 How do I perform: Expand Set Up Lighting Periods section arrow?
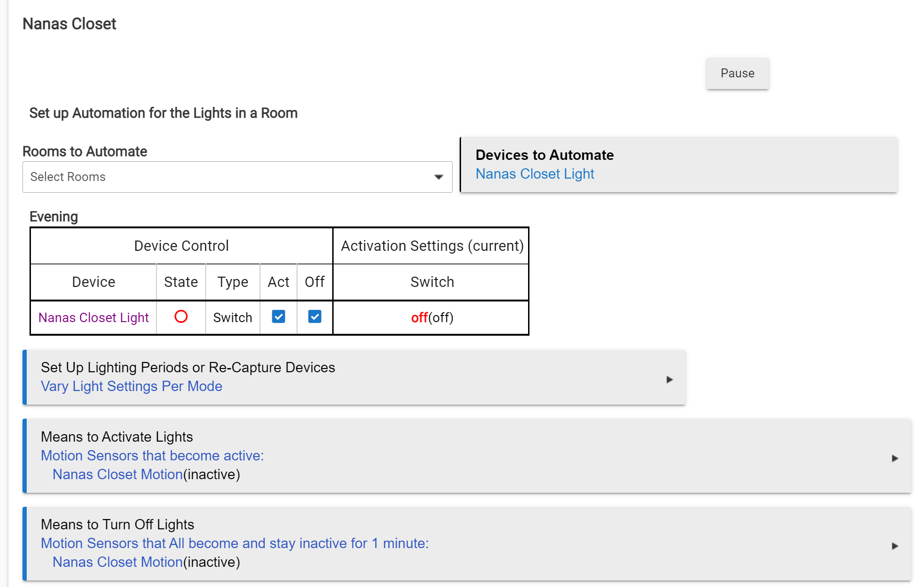(670, 379)
